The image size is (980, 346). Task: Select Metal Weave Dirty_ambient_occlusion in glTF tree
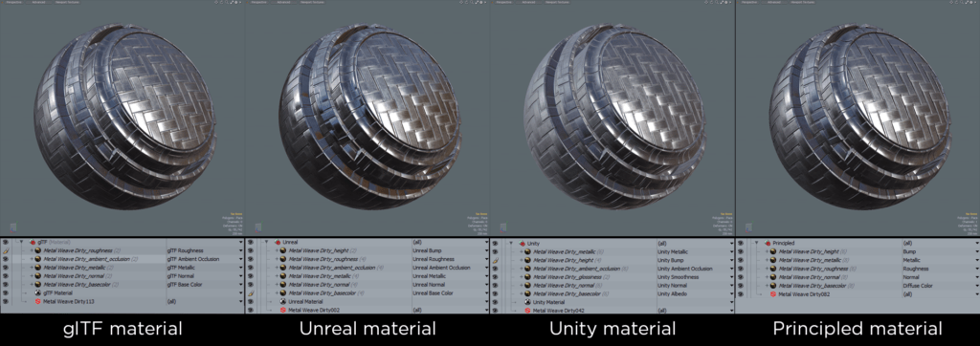(x=86, y=259)
